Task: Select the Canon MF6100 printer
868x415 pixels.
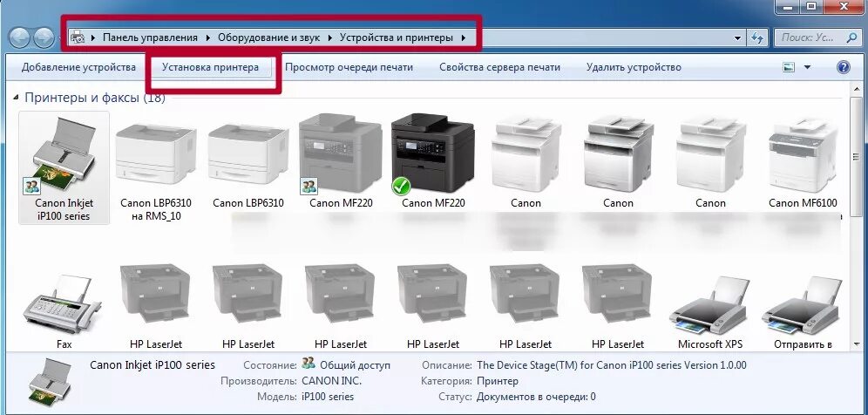Action: point(803,163)
